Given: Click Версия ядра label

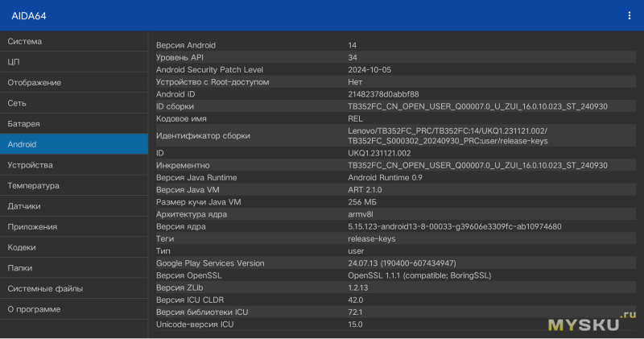Looking at the screenshot, I should point(180,226).
